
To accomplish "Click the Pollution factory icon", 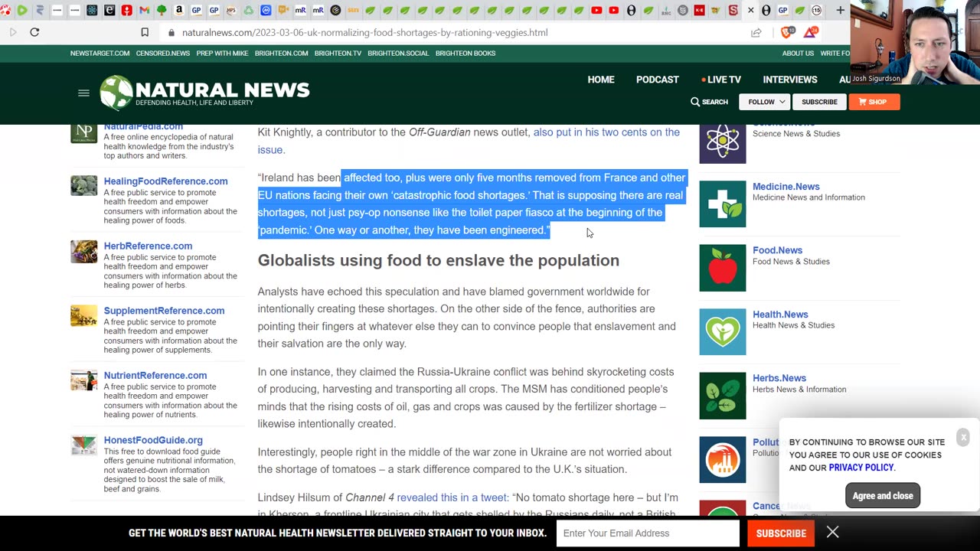I will coord(722,459).
